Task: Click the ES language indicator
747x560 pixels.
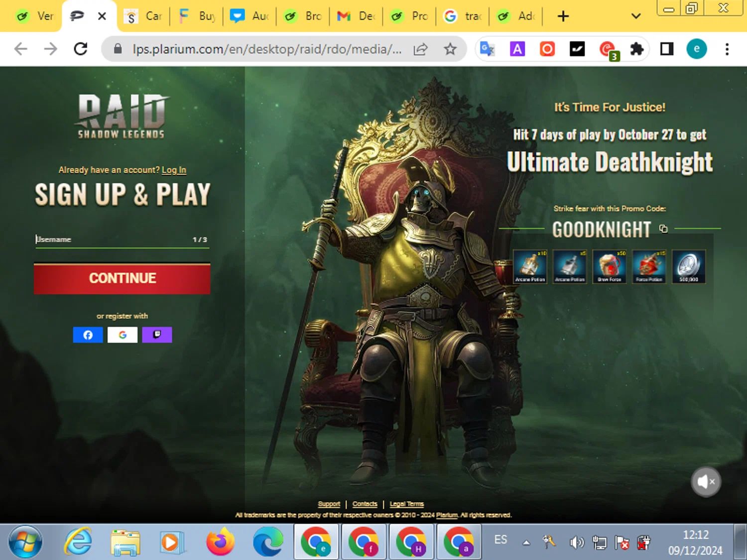Action: click(500, 540)
